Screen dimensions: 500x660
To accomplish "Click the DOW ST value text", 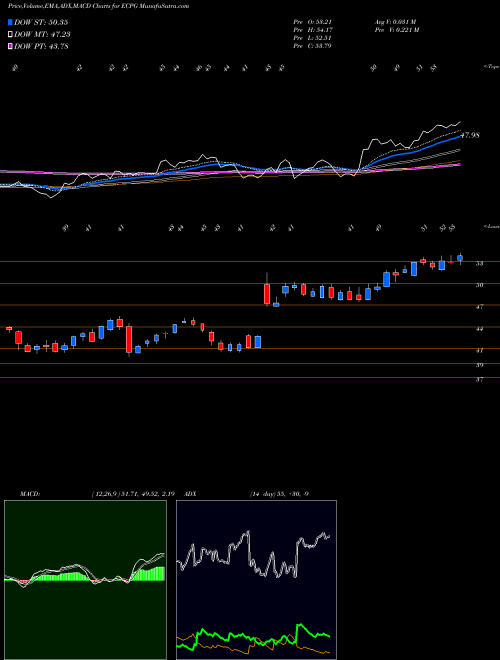I will tap(41, 22).
